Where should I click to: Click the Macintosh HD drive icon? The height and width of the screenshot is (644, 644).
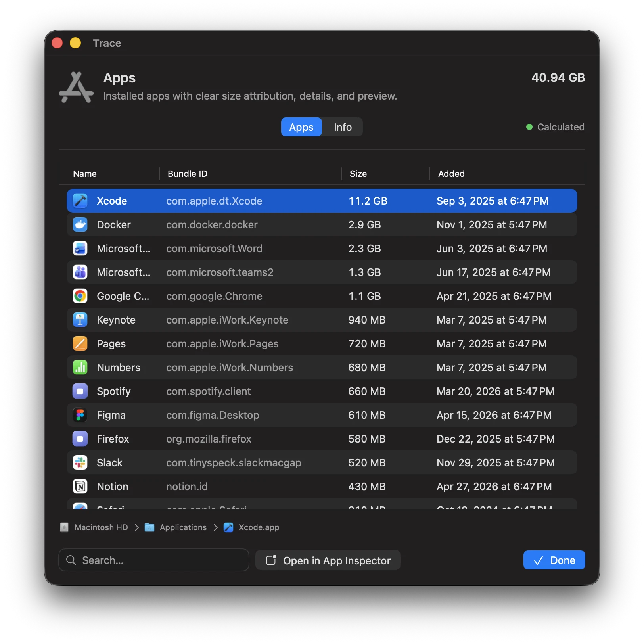pos(64,527)
